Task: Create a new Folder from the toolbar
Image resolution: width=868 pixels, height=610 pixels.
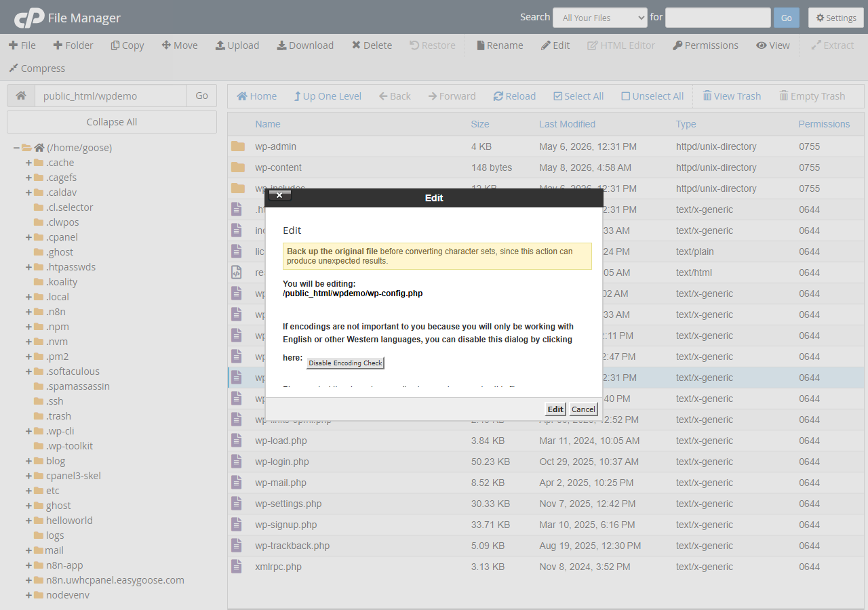Action: coord(73,45)
